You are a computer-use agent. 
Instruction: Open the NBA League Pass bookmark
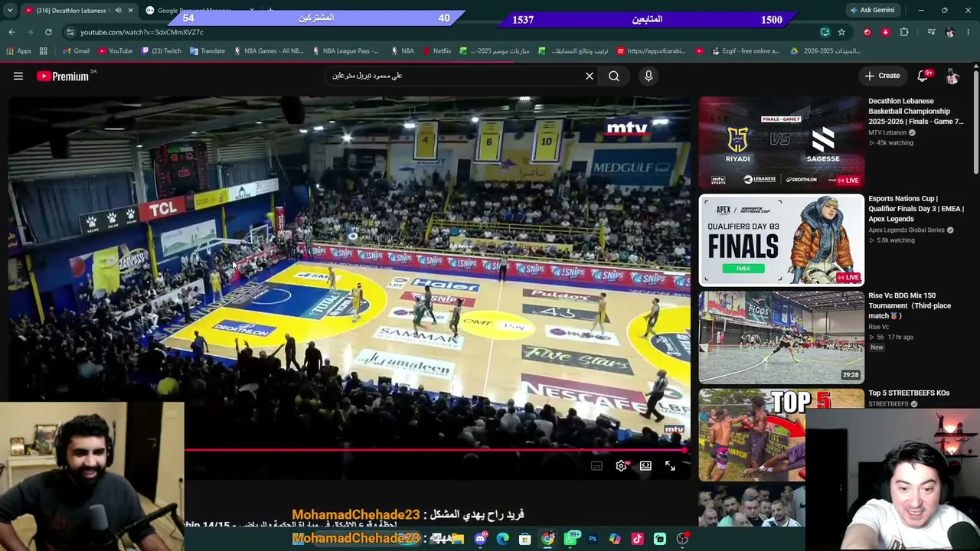coord(345,51)
